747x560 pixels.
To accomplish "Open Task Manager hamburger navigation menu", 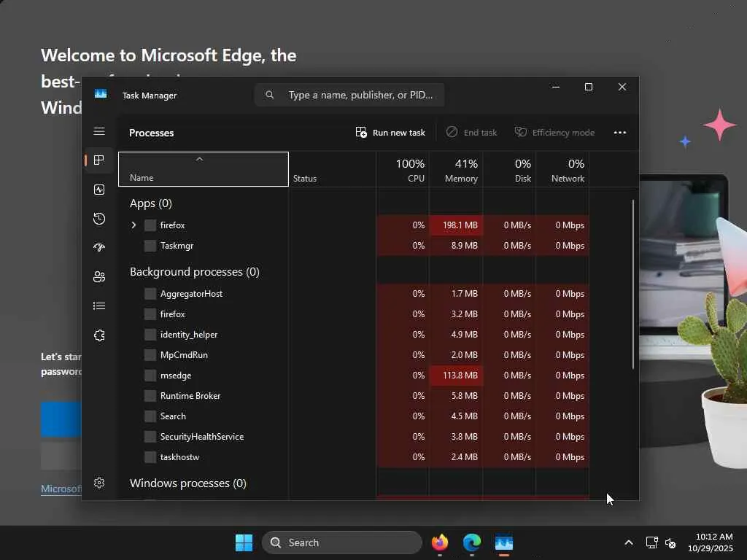I will 99,131.
